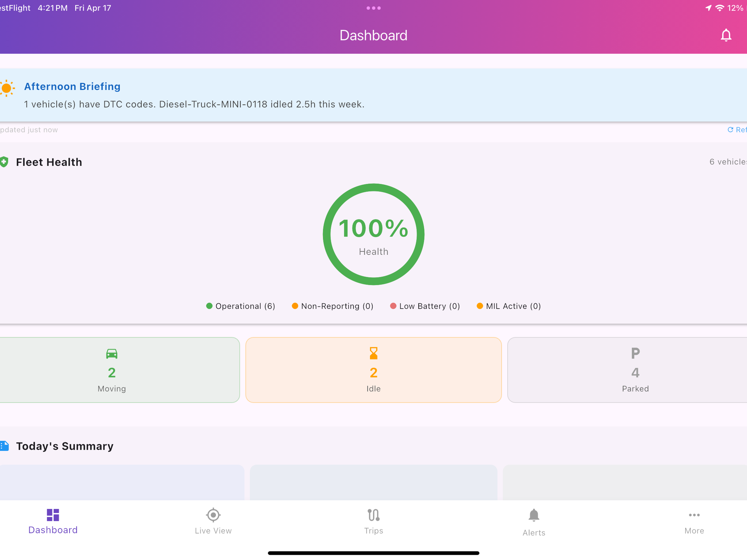The height and width of the screenshot is (560, 747).
Task: Open the Idle vehicles card
Action: [x=373, y=370]
